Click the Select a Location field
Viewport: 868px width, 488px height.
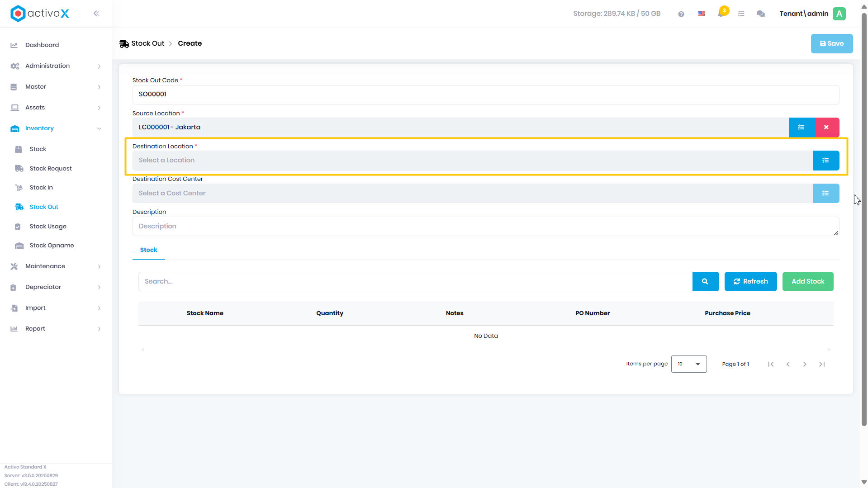coord(473,160)
